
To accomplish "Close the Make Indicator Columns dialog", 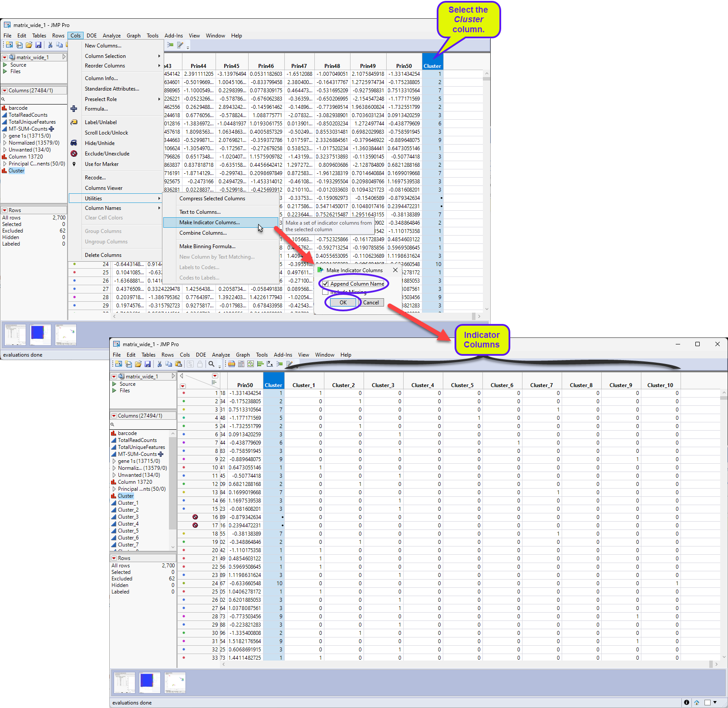I will coord(395,270).
